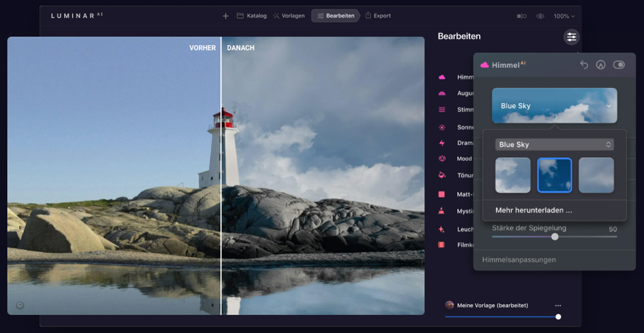This screenshot has height=333, width=644.
Task: Select the Mystisch icon
Action: point(442,211)
